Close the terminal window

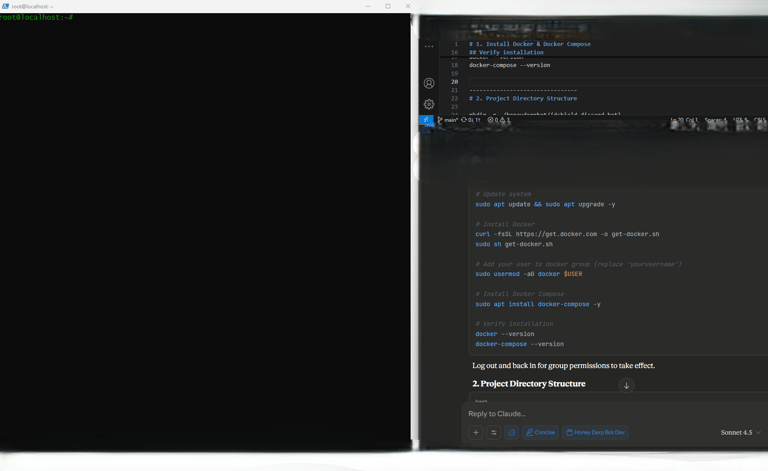[408, 6]
